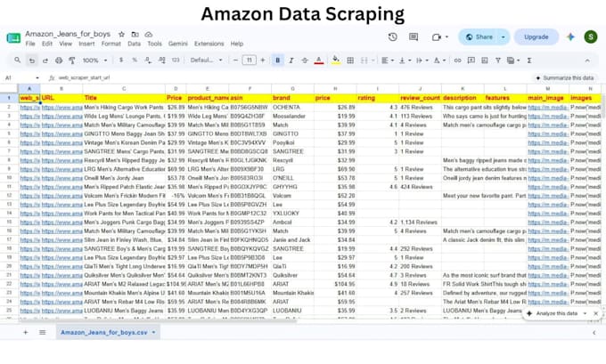The height and width of the screenshot is (364, 606).
Task: Toggle italic formatting
Action: pos(291,61)
